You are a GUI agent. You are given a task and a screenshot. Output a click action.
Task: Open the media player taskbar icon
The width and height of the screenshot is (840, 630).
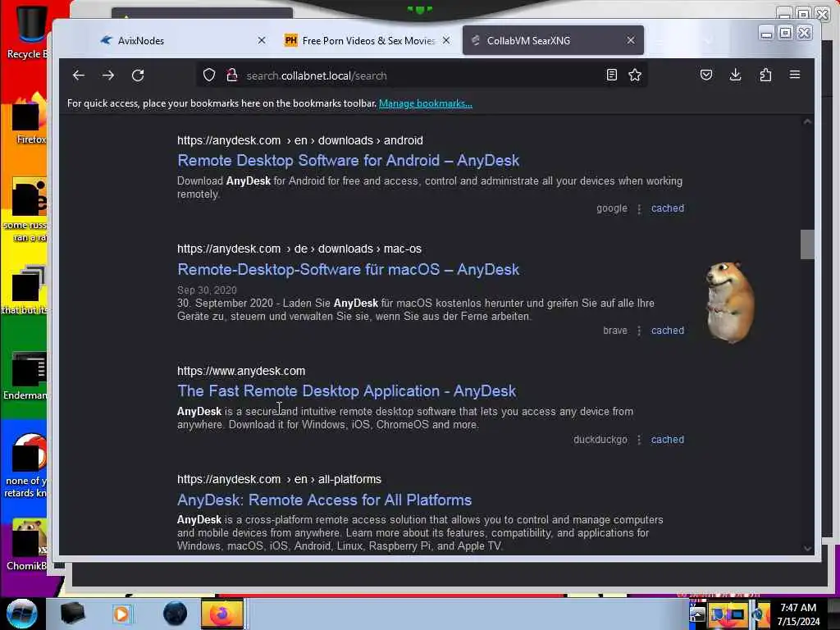pos(121,614)
